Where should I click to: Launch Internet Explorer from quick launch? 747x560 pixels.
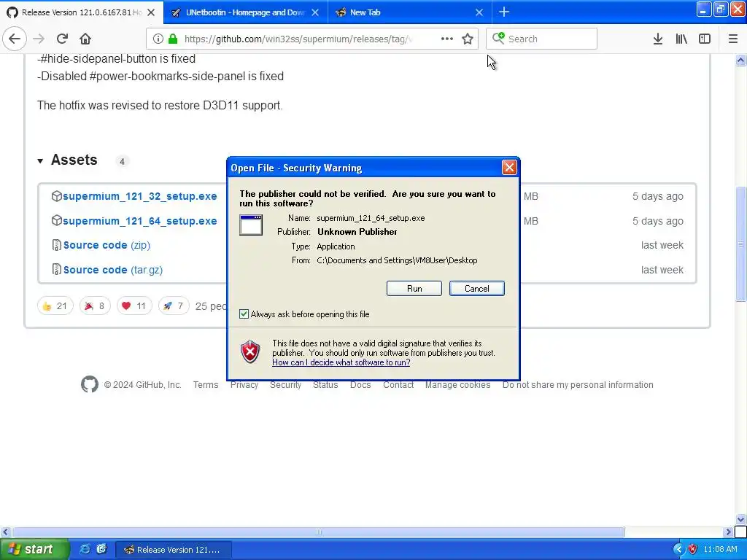click(x=85, y=549)
